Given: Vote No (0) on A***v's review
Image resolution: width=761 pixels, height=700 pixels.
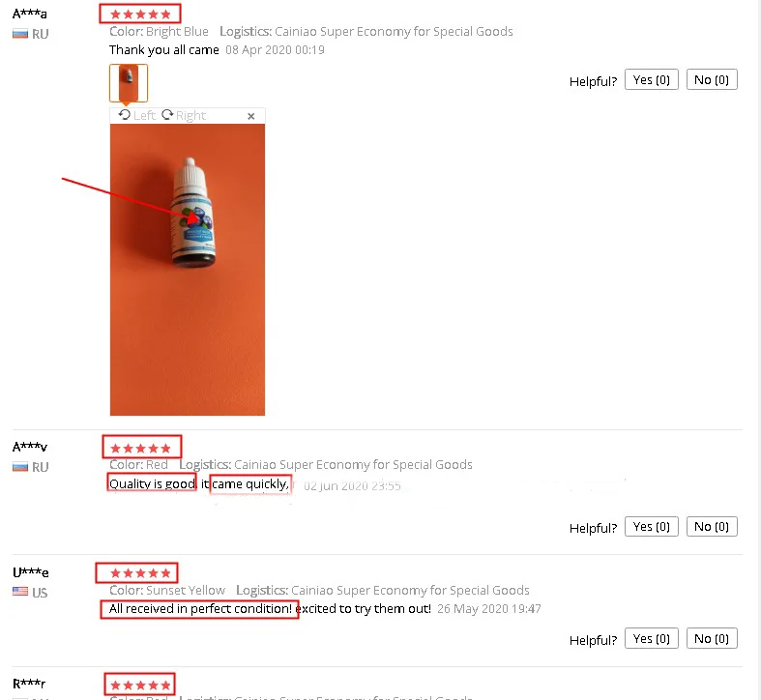Looking at the screenshot, I should [x=712, y=527].
